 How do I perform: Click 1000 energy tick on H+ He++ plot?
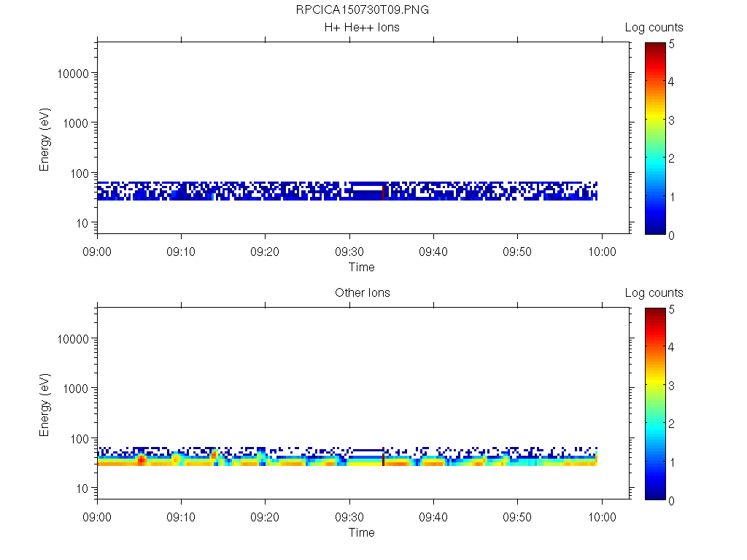point(76,123)
